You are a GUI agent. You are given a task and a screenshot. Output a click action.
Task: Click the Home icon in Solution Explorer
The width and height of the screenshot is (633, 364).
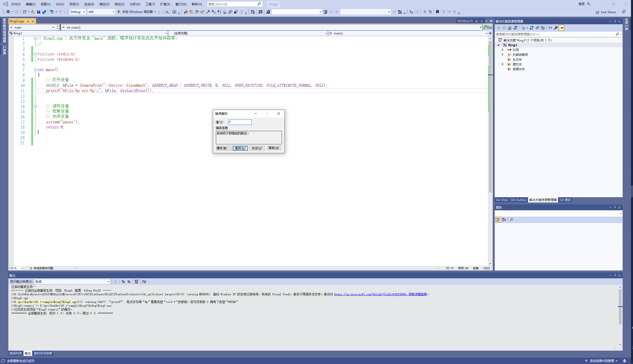[509, 28]
